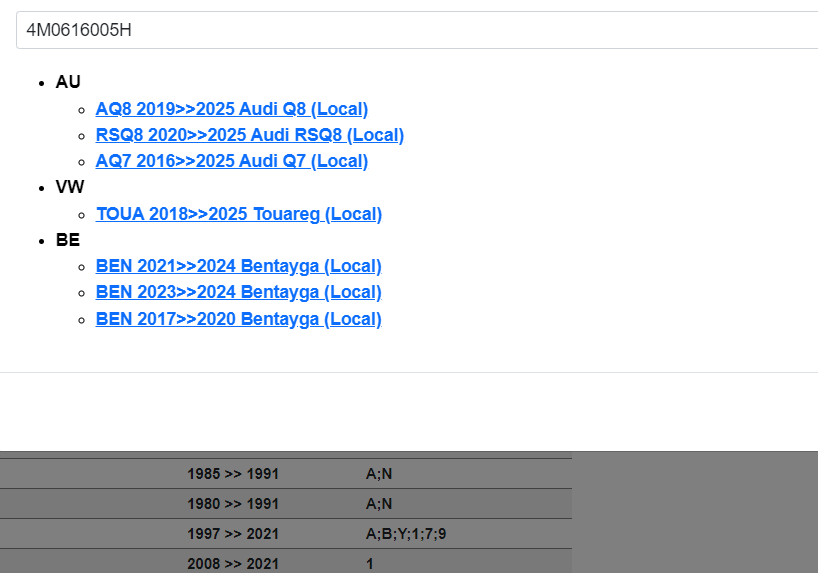
Task: Click the code cell "1" in the 2008 >> 2021 row
Action: [x=369, y=564]
